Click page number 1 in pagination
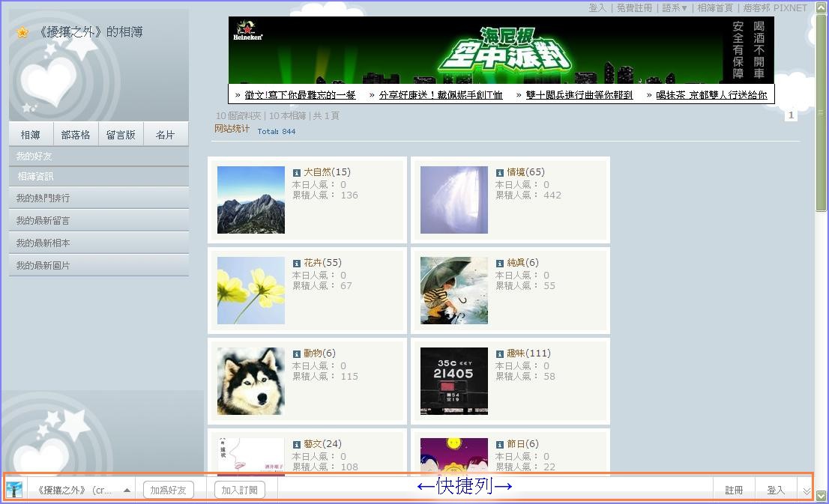 tap(791, 115)
